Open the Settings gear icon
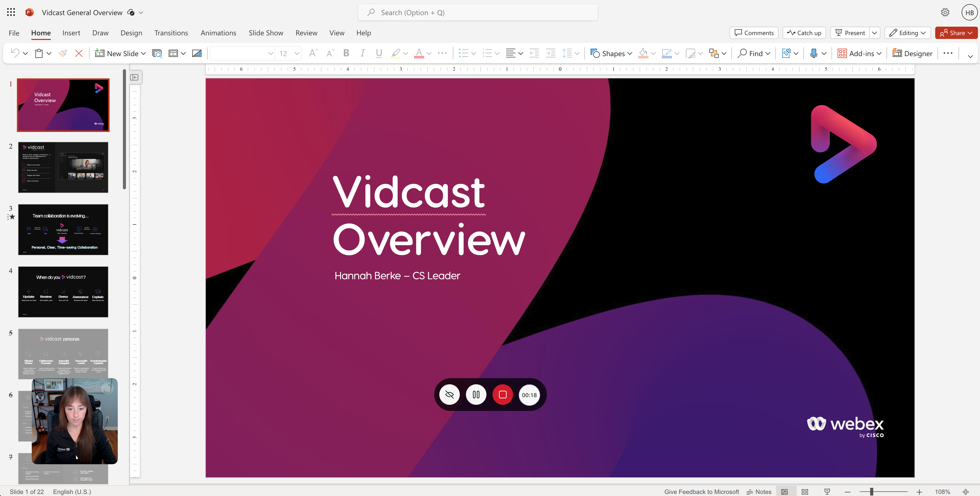 [x=945, y=13]
